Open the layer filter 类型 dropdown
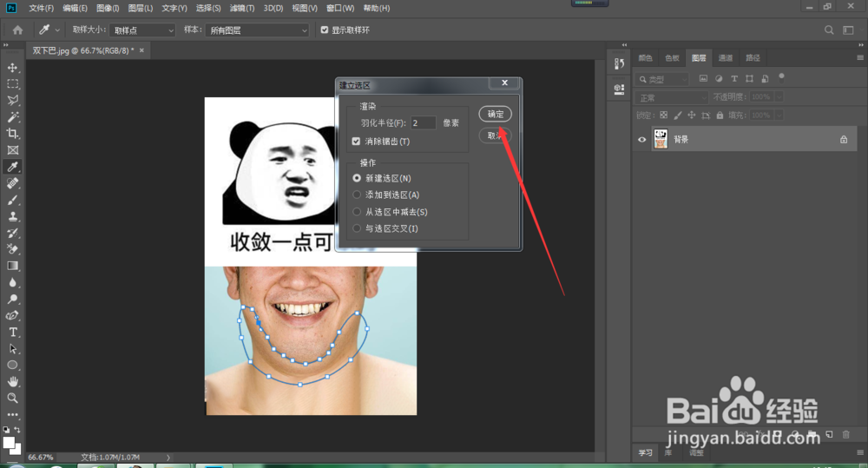This screenshot has height=468, width=868. 662,79
